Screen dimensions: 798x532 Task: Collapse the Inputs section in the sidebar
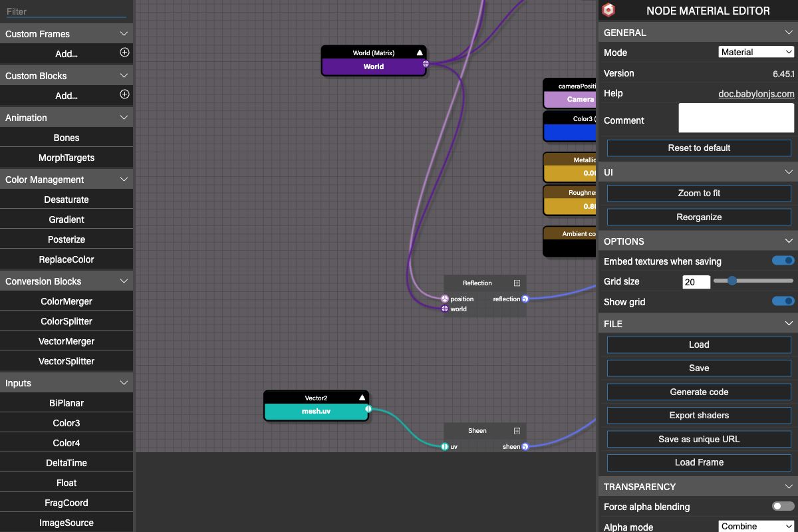pos(124,383)
